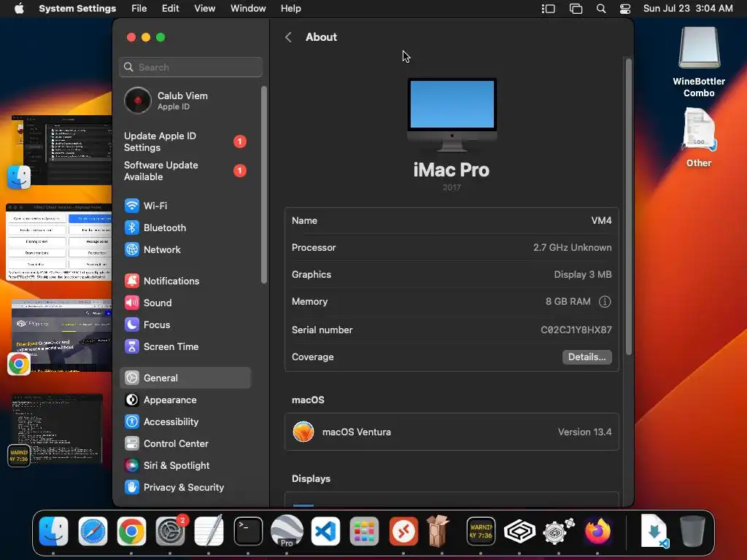Open TextEdit from the Dock

pyautogui.click(x=209, y=531)
